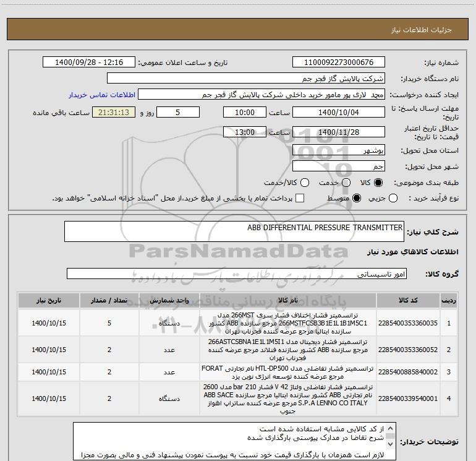Click the delivery city field جم
The image size is (476, 461).
tap(339, 166)
